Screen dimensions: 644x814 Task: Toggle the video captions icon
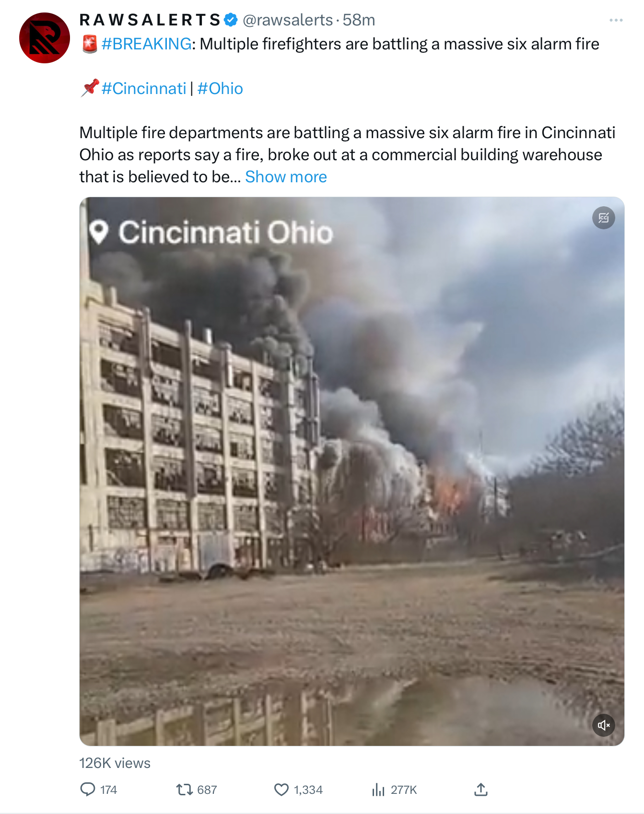(604, 218)
